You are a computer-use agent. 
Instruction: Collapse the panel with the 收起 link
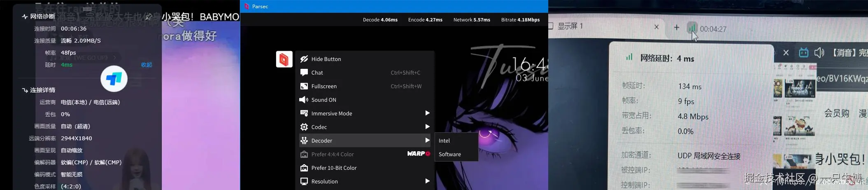click(147, 65)
